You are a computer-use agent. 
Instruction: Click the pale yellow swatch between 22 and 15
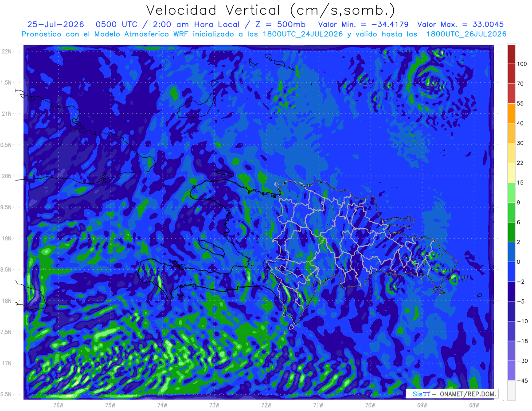coord(511,172)
